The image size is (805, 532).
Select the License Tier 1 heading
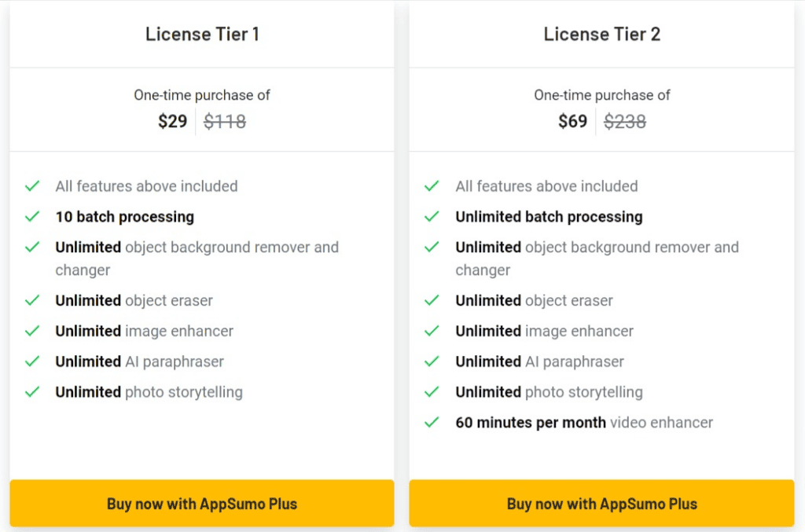click(202, 34)
